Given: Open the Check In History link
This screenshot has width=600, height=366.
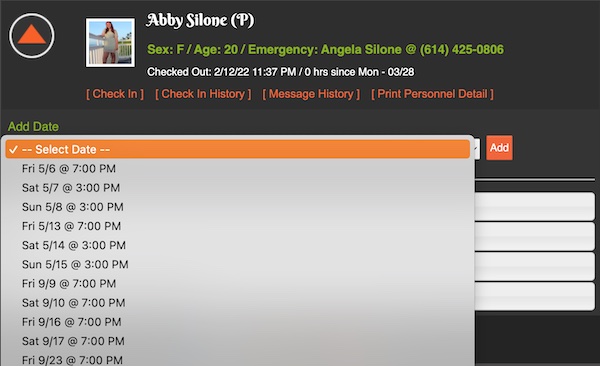Looking at the screenshot, I should pyautogui.click(x=203, y=94).
